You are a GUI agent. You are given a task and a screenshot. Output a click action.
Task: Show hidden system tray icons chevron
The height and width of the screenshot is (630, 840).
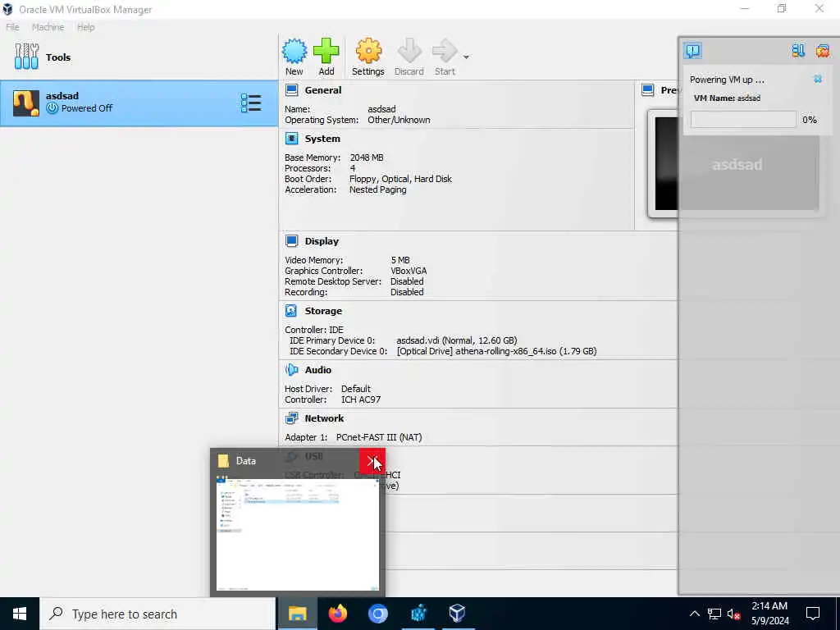pos(694,614)
